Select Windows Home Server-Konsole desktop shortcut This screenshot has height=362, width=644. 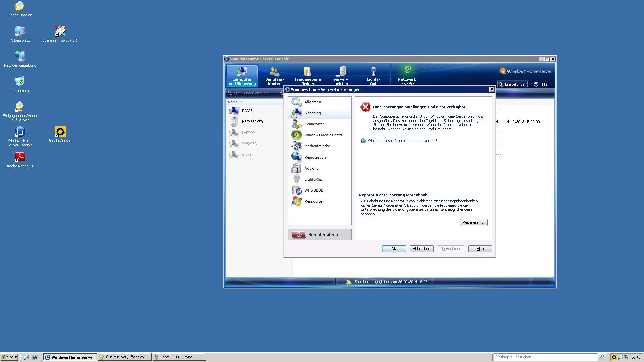tap(20, 137)
